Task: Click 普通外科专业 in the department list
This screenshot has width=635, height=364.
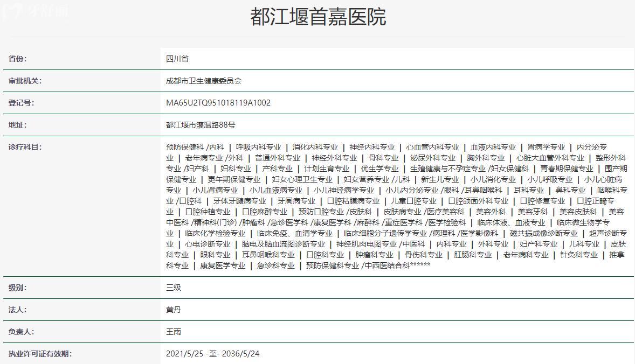Action: [278, 158]
